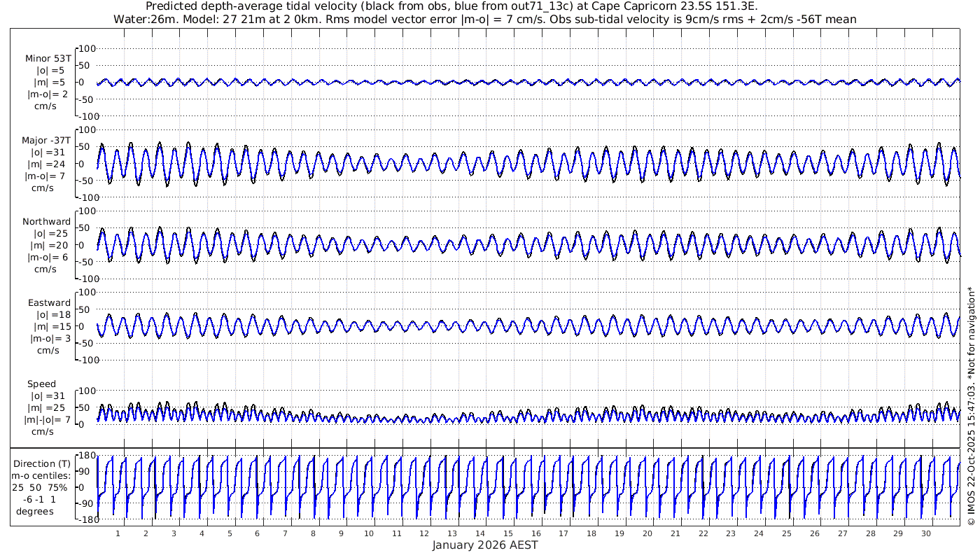The image size is (980, 560).
Task: Click day 8 on the date axis
Action: (313, 533)
